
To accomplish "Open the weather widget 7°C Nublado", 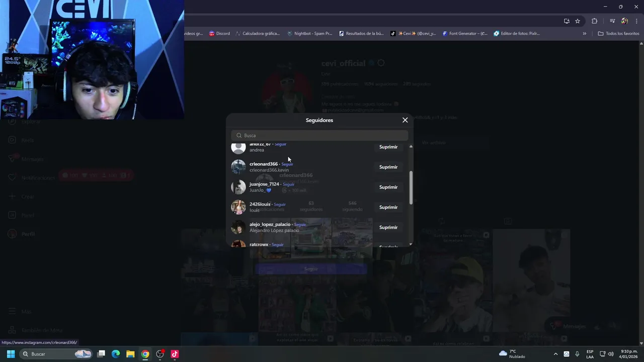I will pyautogui.click(x=512, y=354).
